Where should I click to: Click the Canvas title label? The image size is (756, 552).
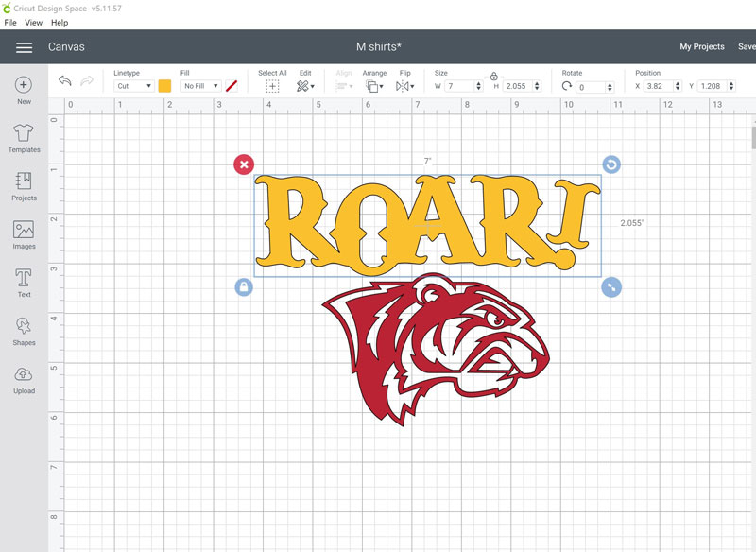click(66, 46)
